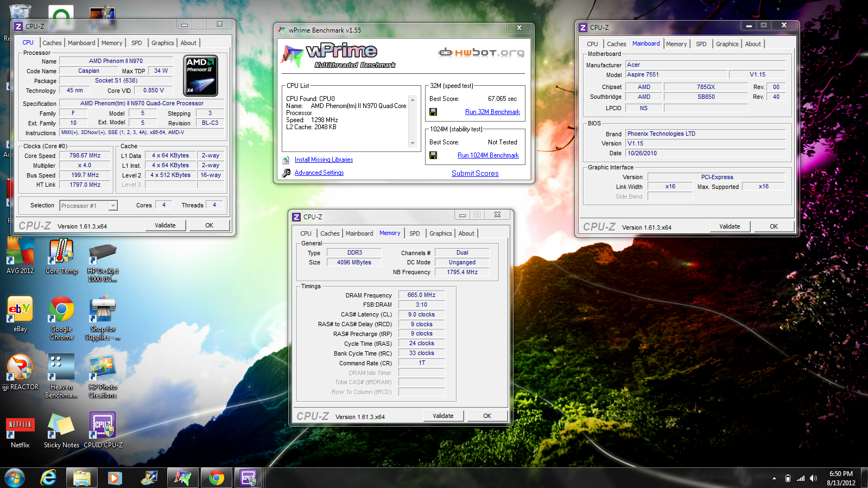Click the wrench icon beside Advanced Settings

pyautogui.click(x=286, y=173)
